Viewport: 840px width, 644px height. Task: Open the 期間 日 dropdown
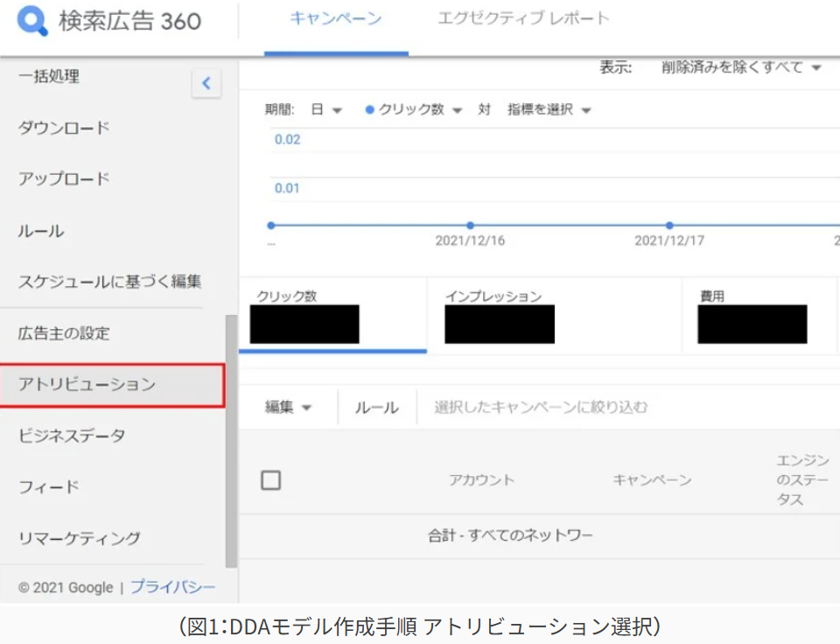[x=325, y=109]
